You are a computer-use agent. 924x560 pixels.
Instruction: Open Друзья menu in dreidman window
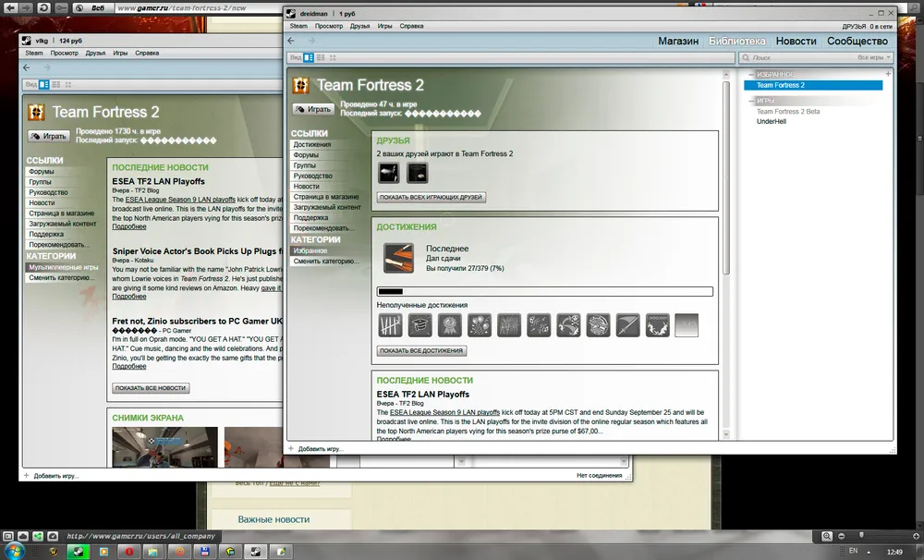(x=359, y=26)
